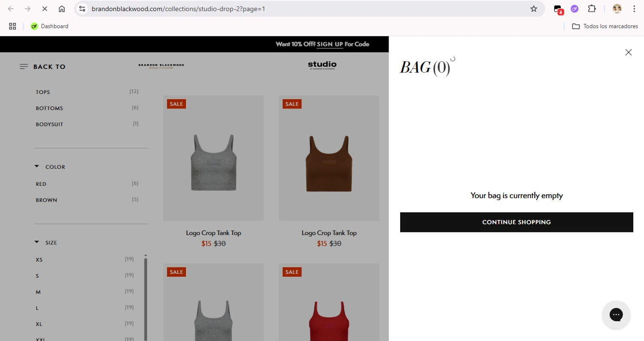Go to browser home page icon
Viewport: 644px width, 341px height.
tap(62, 9)
